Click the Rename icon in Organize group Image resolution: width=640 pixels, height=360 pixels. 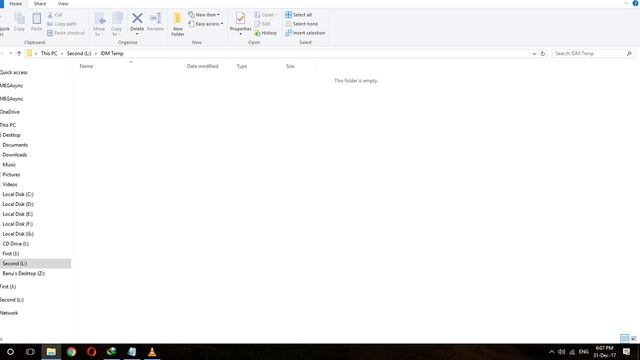coord(156,18)
